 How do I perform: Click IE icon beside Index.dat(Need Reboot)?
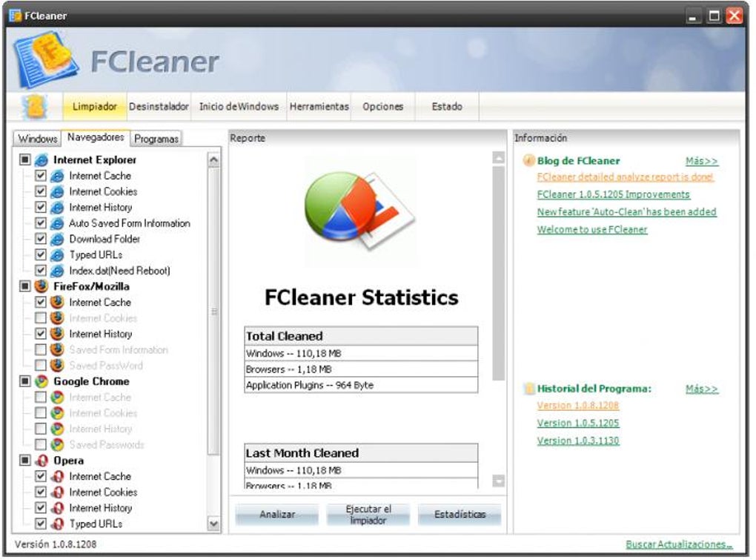pyautogui.click(x=57, y=271)
